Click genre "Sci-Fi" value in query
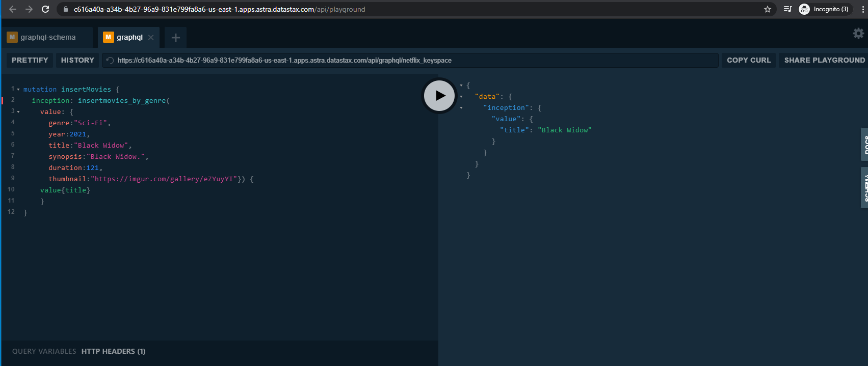868x366 pixels. [x=90, y=123]
